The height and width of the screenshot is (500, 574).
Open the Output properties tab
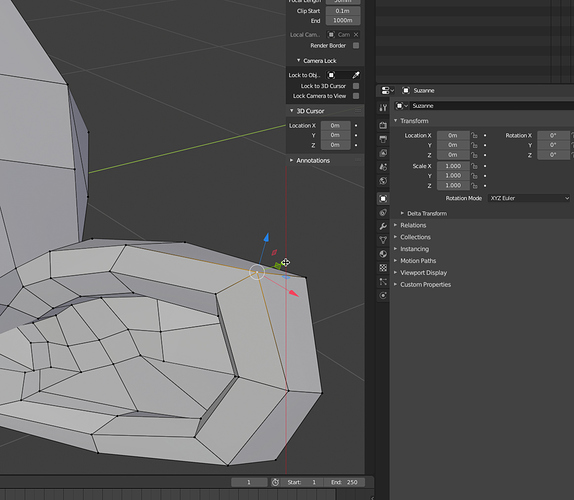coord(383,139)
